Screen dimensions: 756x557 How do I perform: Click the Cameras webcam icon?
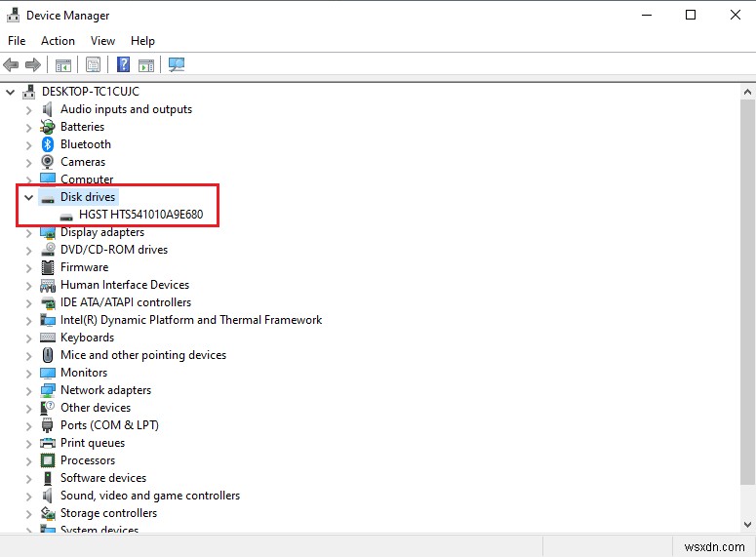(47, 162)
